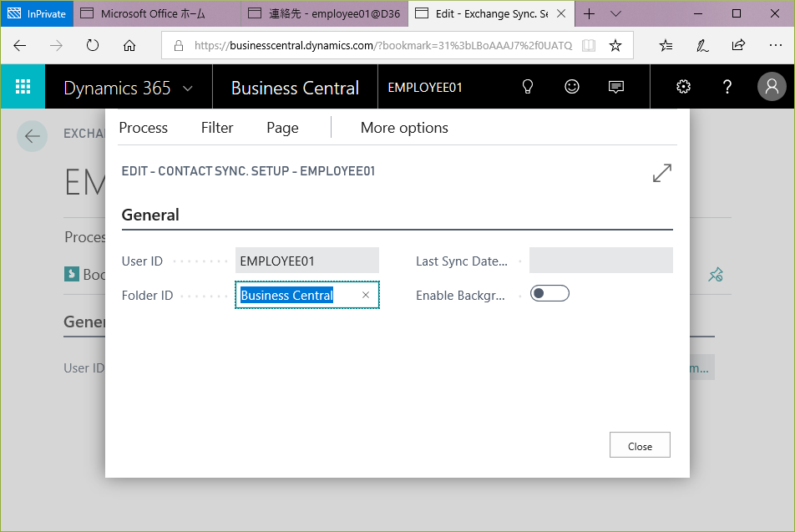This screenshot has height=532, width=795.
Task: Open the chat help icon
Action: click(616, 87)
